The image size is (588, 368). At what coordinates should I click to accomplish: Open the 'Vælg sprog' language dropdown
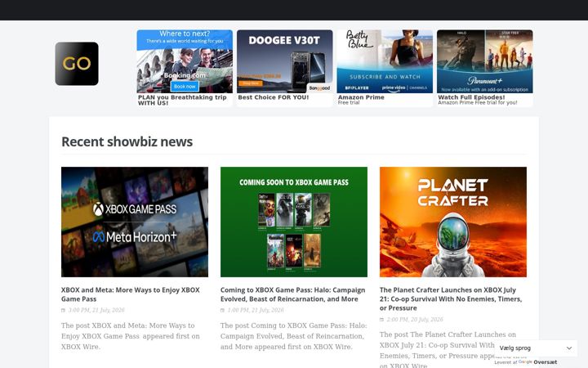pyautogui.click(x=536, y=348)
